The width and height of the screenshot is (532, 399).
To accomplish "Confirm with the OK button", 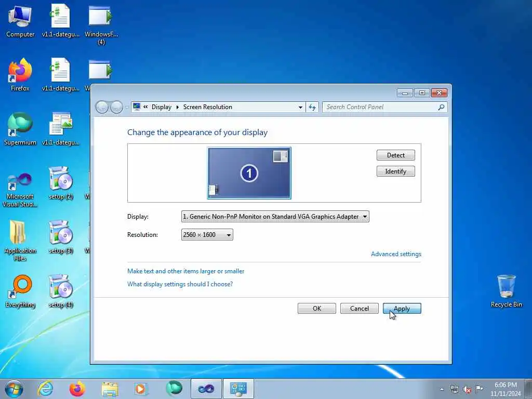I will [x=317, y=309].
